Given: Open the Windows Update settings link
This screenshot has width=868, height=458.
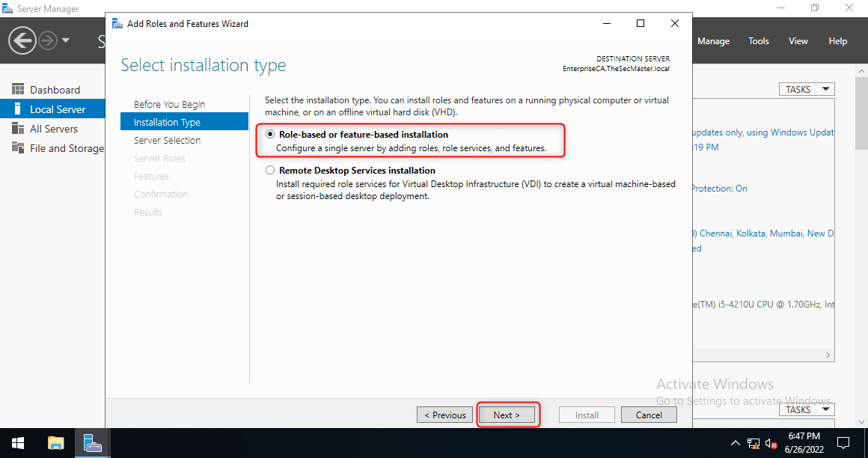Looking at the screenshot, I should pos(762,132).
